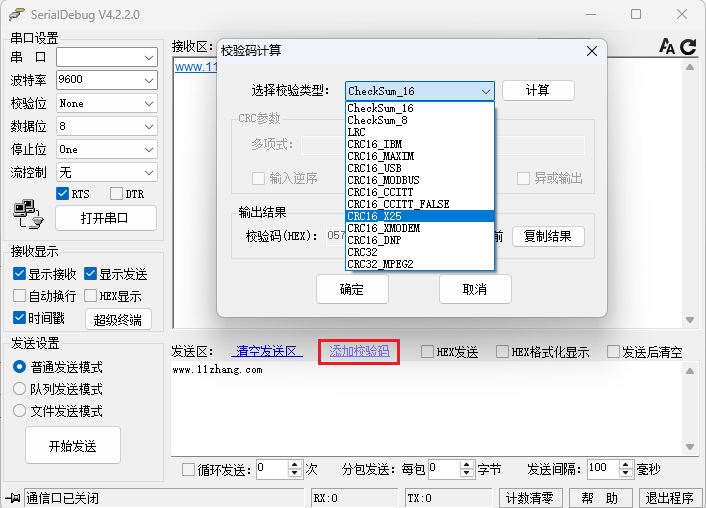Open the 校验位 None dropdown
Screen dimensions: 706x508
click(x=107, y=103)
